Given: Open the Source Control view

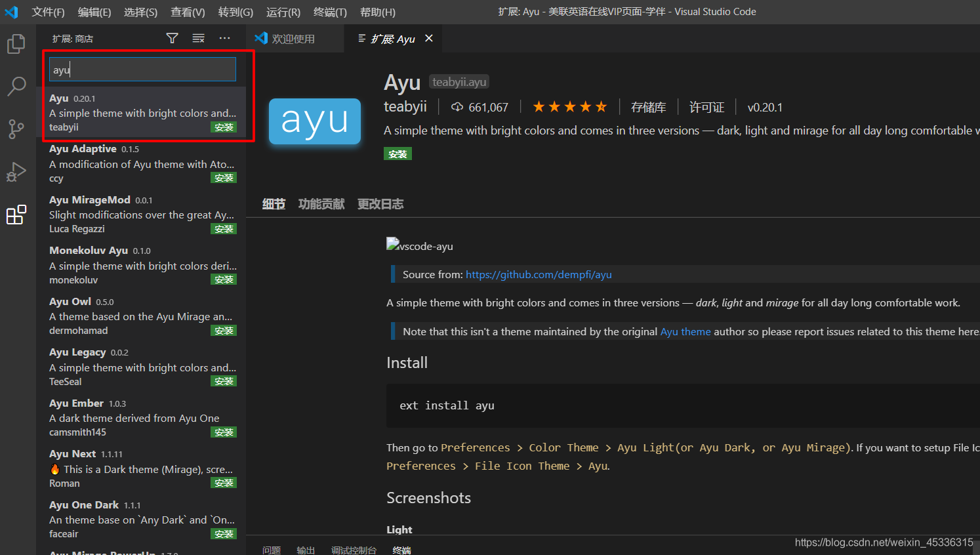Looking at the screenshot, I should pyautogui.click(x=16, y=129).
